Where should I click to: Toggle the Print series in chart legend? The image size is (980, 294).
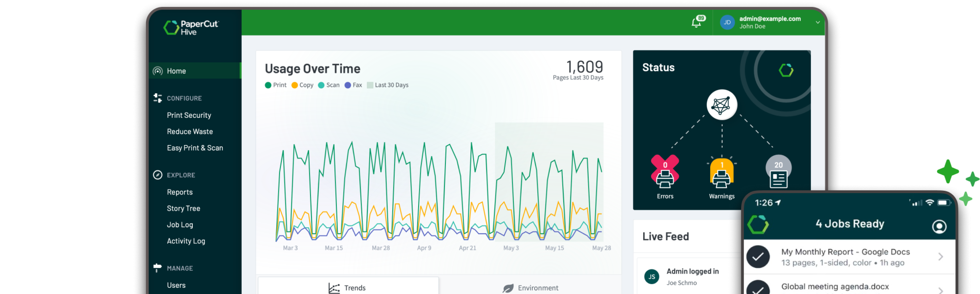(x=275, y=85)
